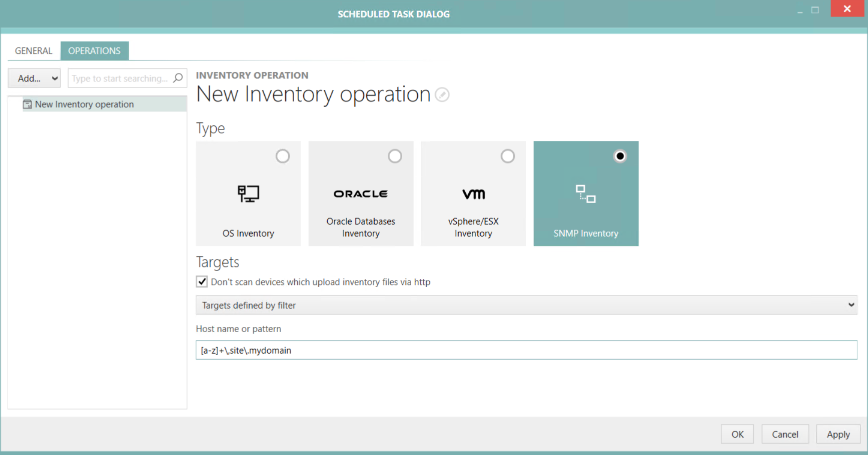Switch to the GENERAL tab
The width and height of the screenshot is (868, 455).
coord(33,50)
